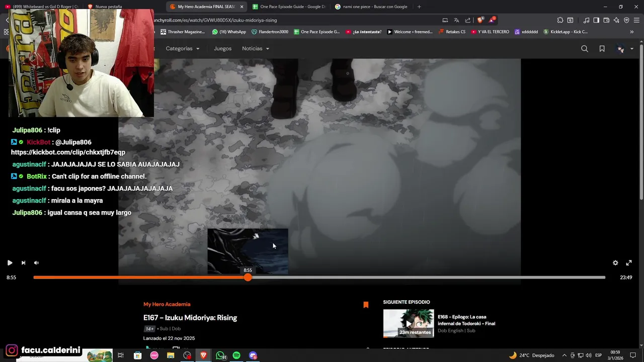Viewport: 644px width, 362px height.
Task: Skip to next episode in player
Action: click(x=23, y=262)
